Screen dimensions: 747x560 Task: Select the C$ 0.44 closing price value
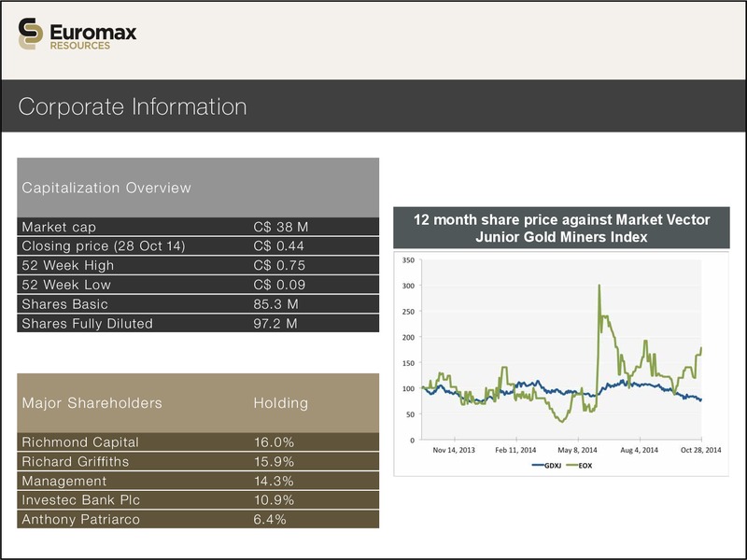pyautogui.click(x=278, y=246)
